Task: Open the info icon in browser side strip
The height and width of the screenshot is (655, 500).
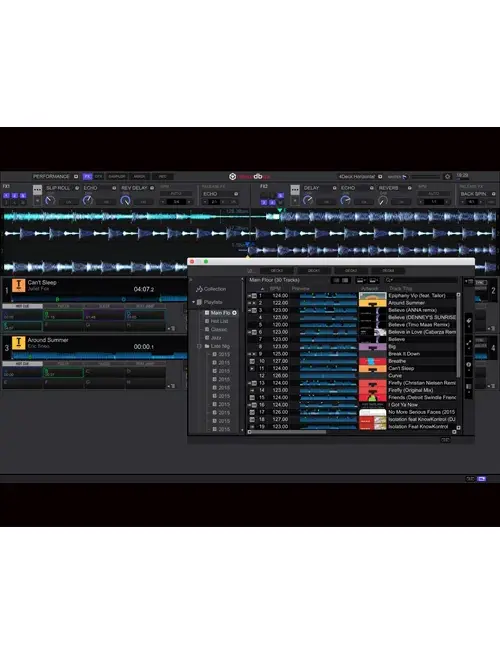Action: tap(469, 365)
